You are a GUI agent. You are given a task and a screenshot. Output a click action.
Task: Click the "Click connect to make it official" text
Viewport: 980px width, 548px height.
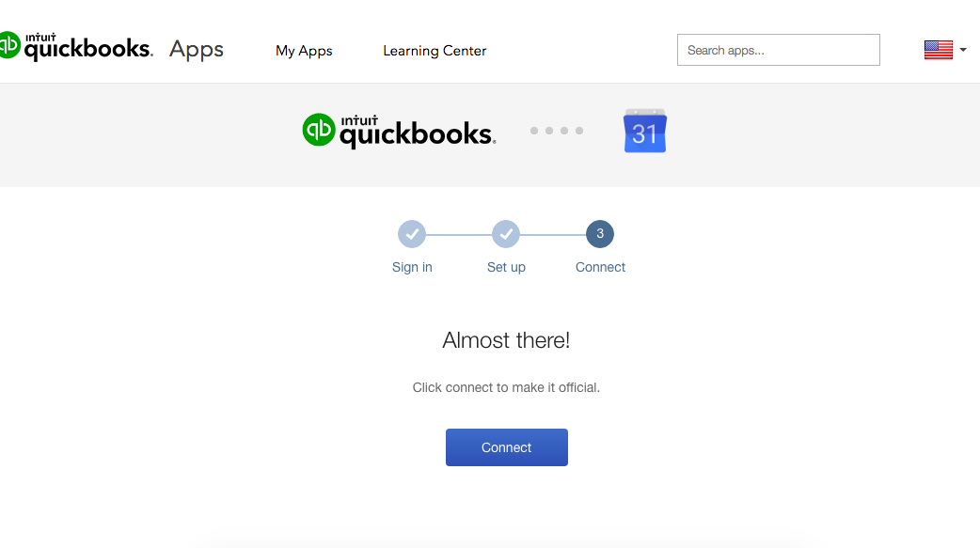click(506, 387)
